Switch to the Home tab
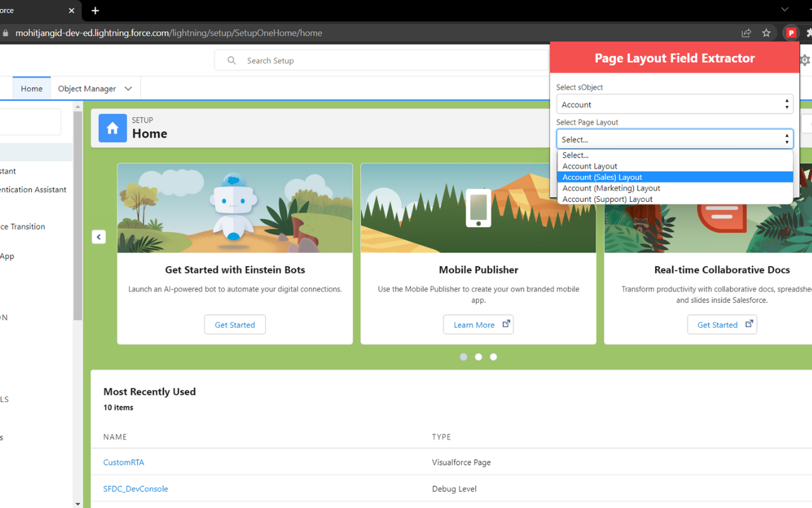 (x=32, y=89)
